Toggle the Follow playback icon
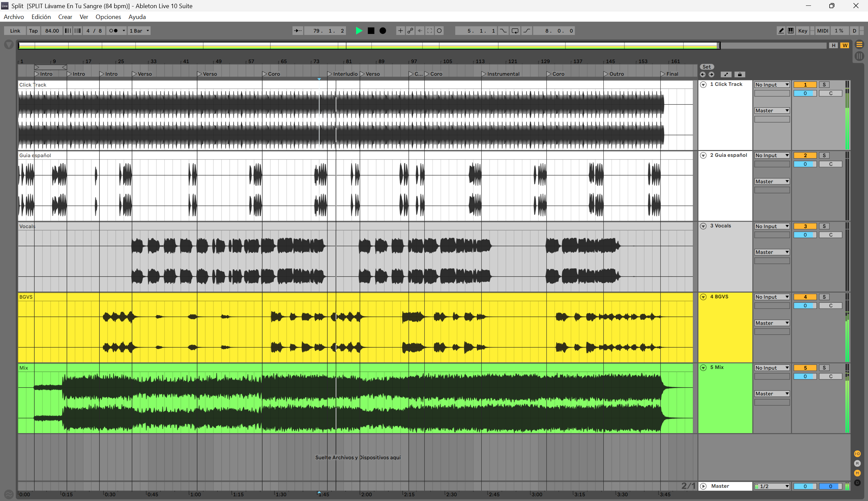 pyautogui.click(x=297, y=31)
